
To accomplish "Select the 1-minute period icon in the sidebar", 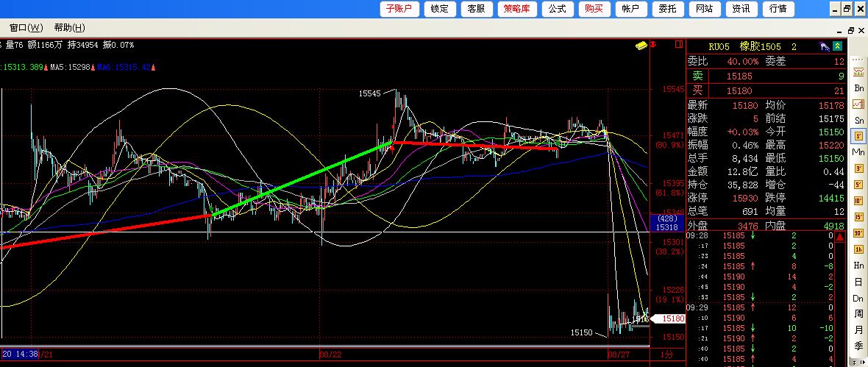I will [x=858, y=135].
